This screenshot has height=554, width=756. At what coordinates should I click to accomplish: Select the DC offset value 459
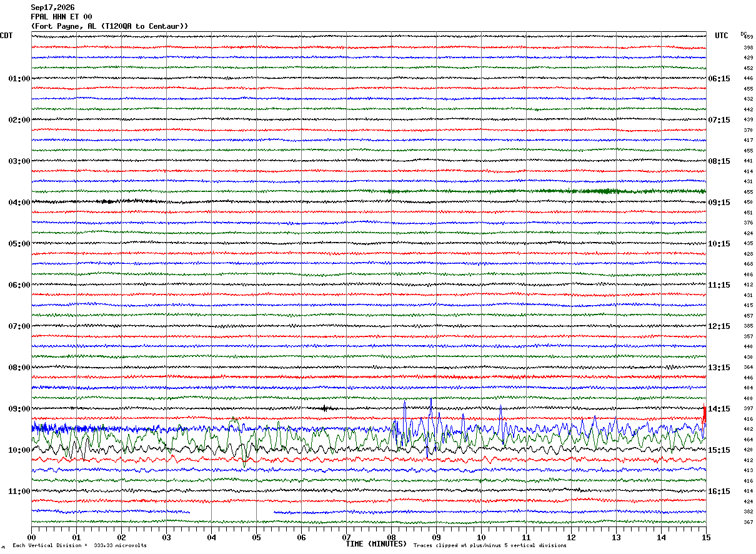748,37
